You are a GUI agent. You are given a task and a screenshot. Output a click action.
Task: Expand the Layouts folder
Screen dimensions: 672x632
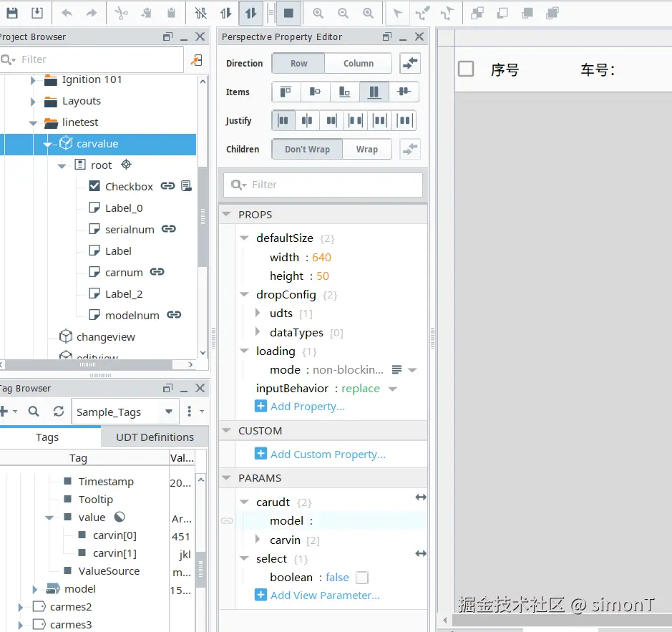(33, 102)
